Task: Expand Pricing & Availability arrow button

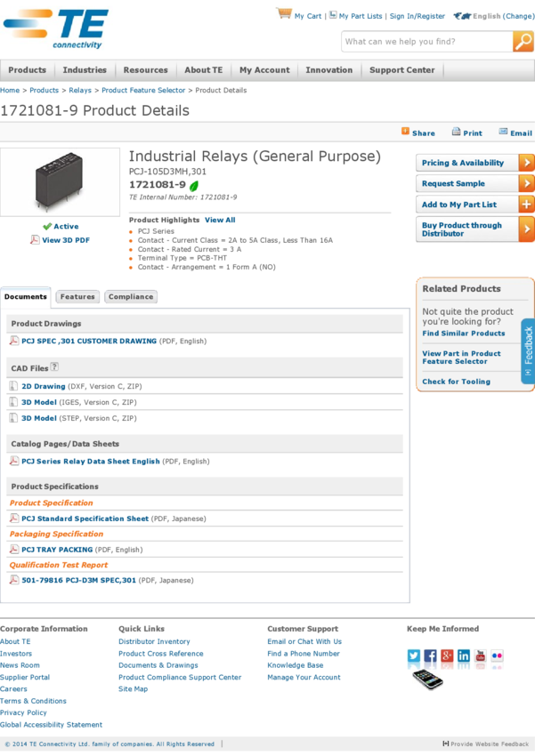Action: [x=527, y=163]
